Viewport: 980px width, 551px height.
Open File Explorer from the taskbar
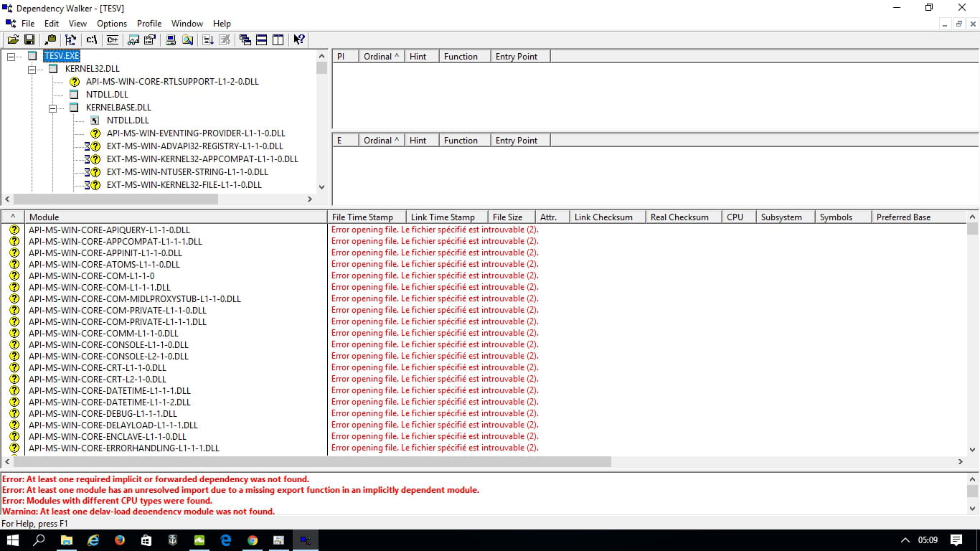[66, 540]
